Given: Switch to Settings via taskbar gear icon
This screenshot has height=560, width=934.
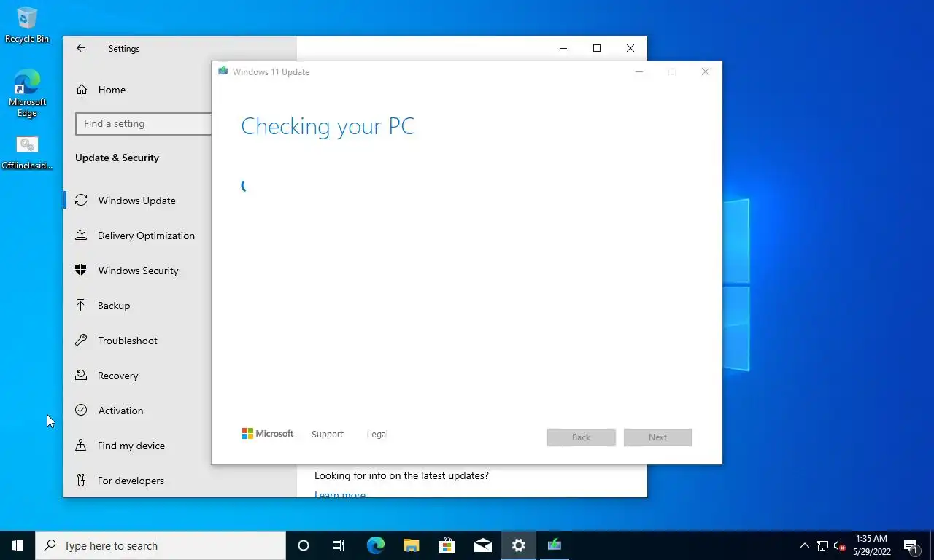Looking at the screenshot, I should click(518, 545).
